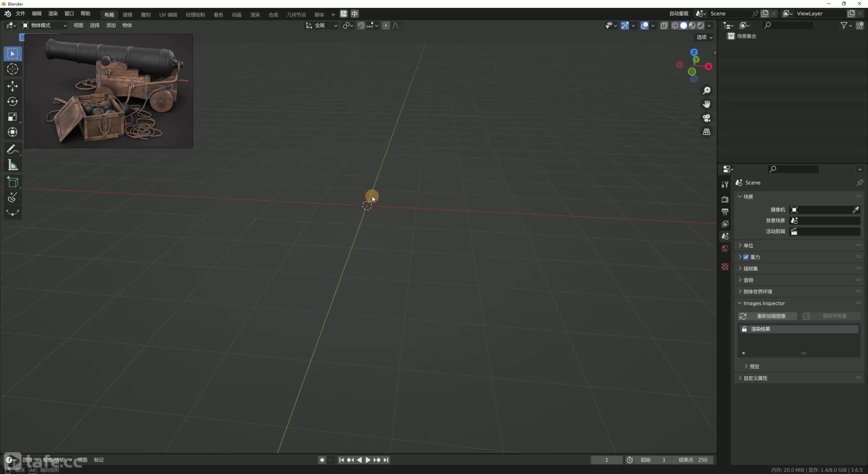868x474 pixels.
Task: Click the new collection icon in outliner
Action: point(860,25)
